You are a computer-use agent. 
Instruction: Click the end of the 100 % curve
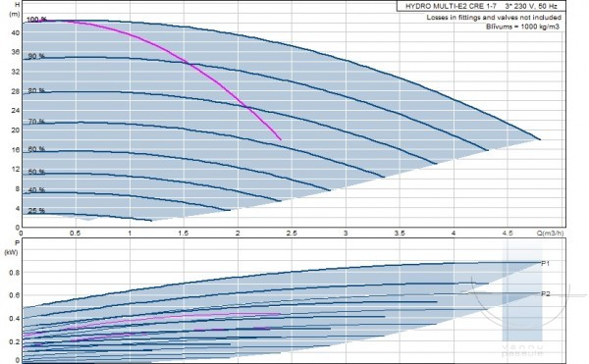pyautogui.click(x=540, y=139)
